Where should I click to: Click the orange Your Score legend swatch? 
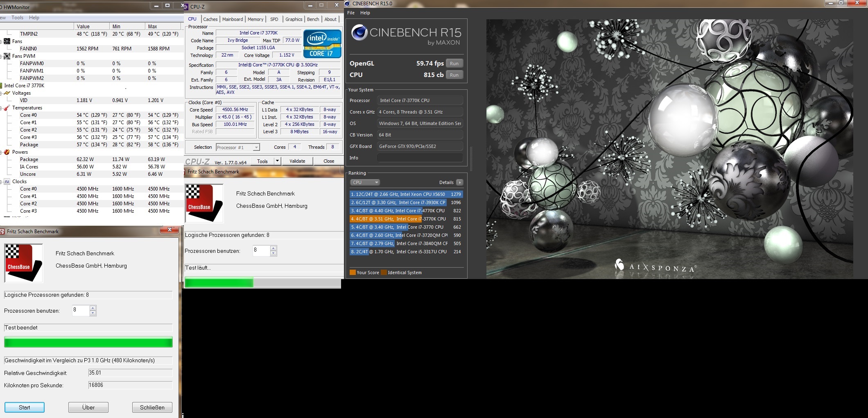pyautogui.click(x=353, y=273)
